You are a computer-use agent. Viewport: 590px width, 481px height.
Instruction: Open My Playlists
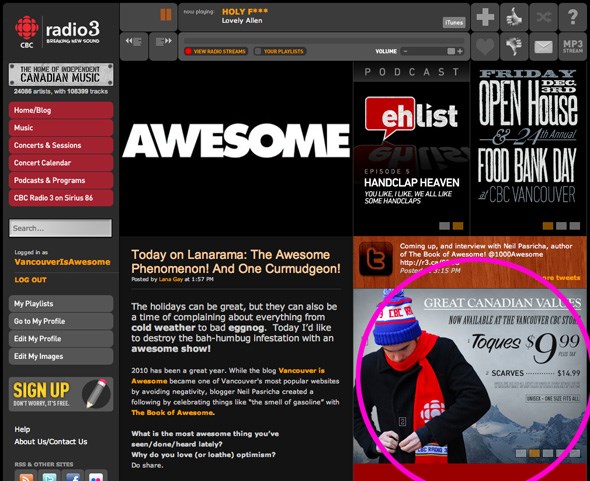(61, 304)
